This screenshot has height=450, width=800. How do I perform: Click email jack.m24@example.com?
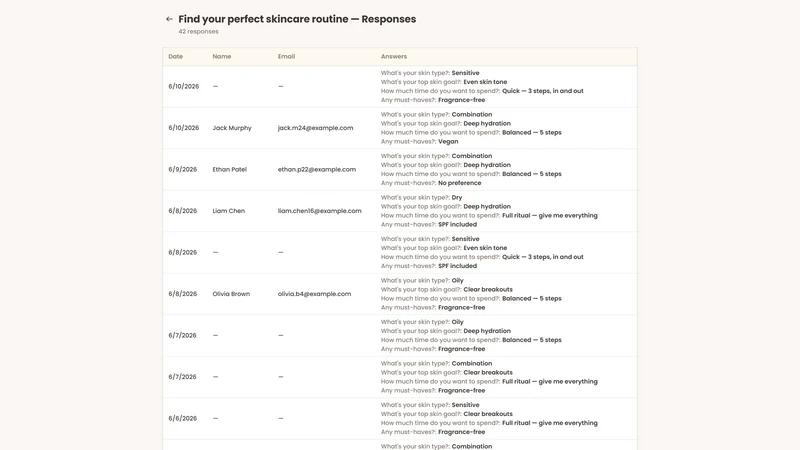tap(315, 128)
